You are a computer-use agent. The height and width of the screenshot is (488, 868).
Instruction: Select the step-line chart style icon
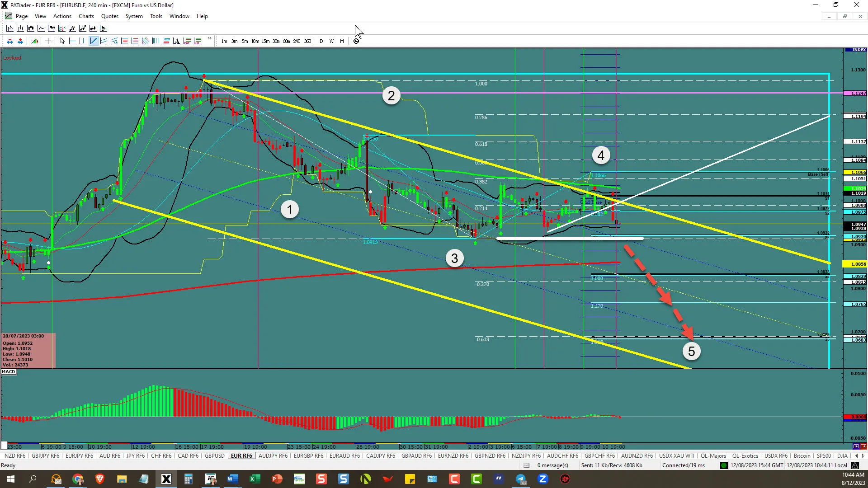pyautogui.click(x=51, y=28)
